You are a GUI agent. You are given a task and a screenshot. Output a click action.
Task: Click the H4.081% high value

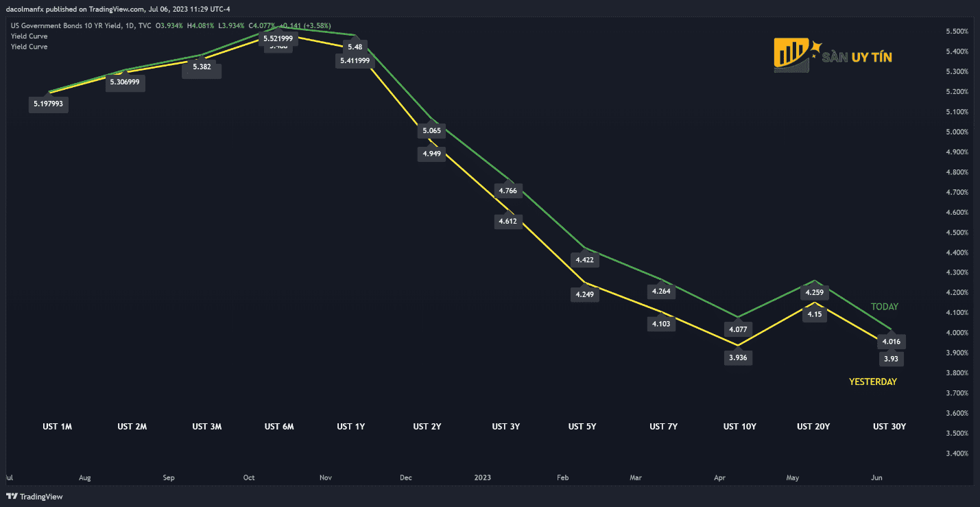click(x=201, y=25)
